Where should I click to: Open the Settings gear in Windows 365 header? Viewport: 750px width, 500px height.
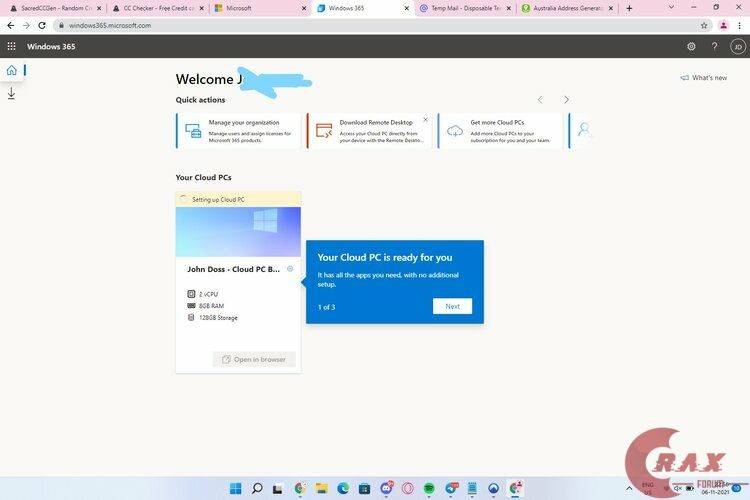pyautogui.click(x=691, y=46)
